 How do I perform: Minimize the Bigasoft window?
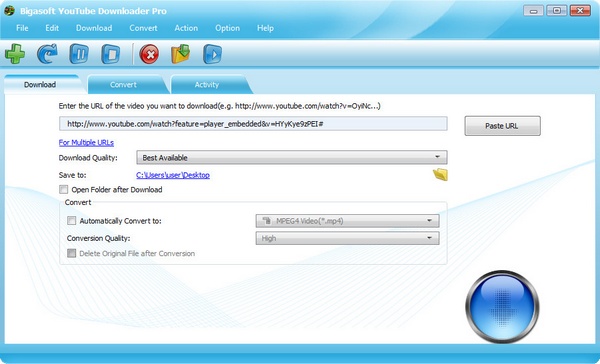[x=533, y=11]
